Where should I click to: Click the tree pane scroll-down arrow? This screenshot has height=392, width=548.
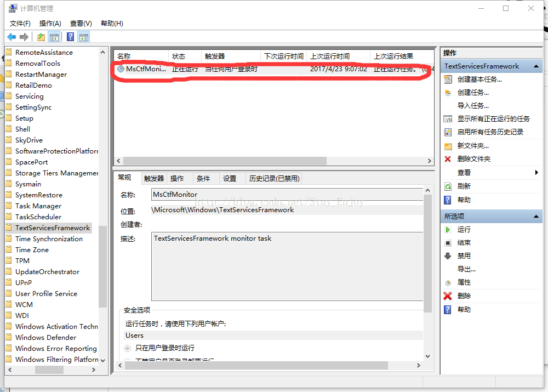[103, 360]
